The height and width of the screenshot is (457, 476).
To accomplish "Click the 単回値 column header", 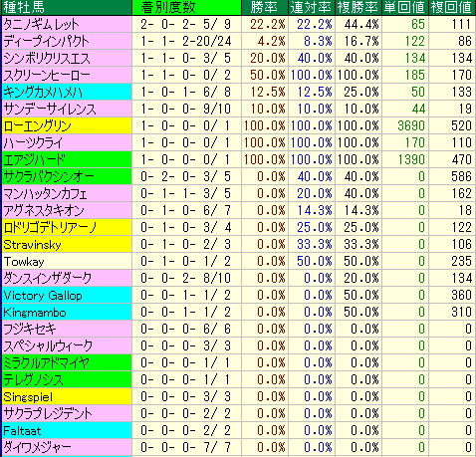I will pos(405,7).
